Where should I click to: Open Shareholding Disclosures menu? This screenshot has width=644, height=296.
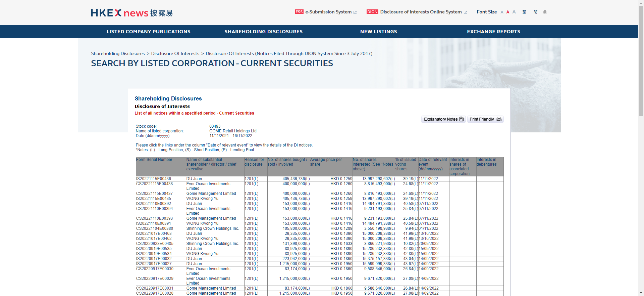pyautogui.click(x=263, y=32)
